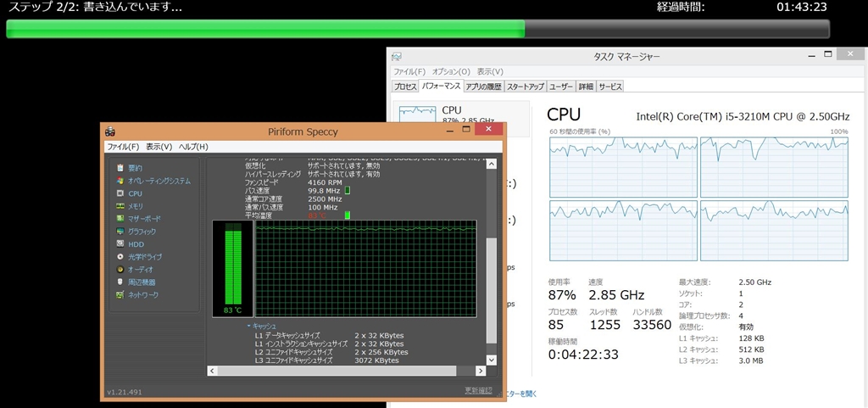
Task: Open the ファイル(F) menu in Speccy
Action: point(123,147)
